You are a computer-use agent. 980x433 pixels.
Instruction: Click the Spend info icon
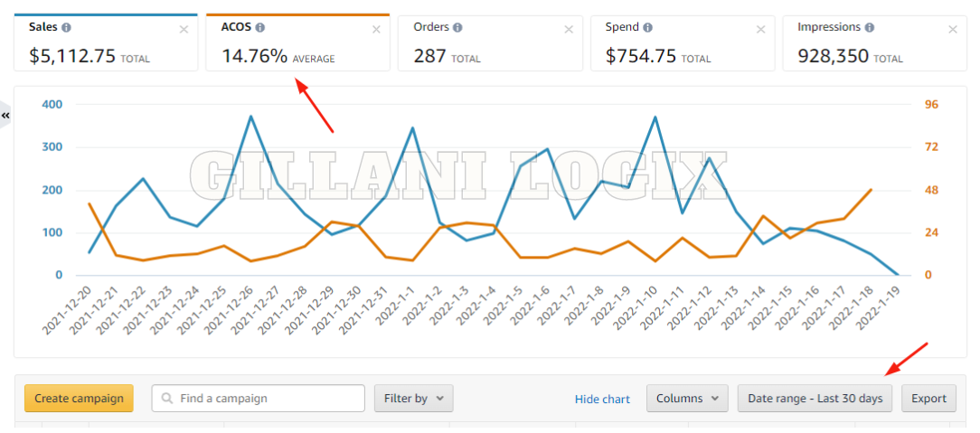click(x=648, y=27)
